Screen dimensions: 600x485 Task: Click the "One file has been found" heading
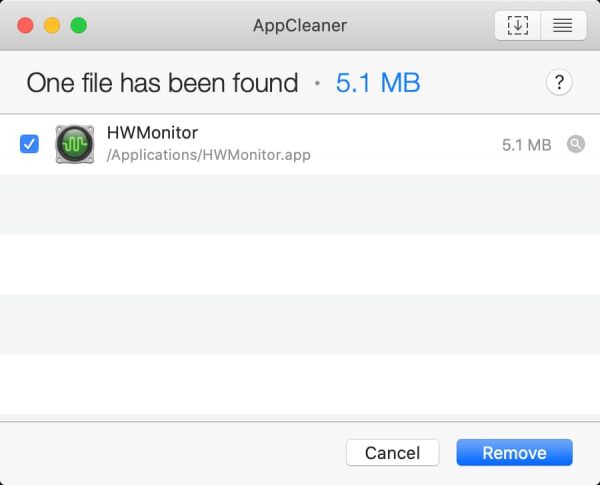(162, 83)
